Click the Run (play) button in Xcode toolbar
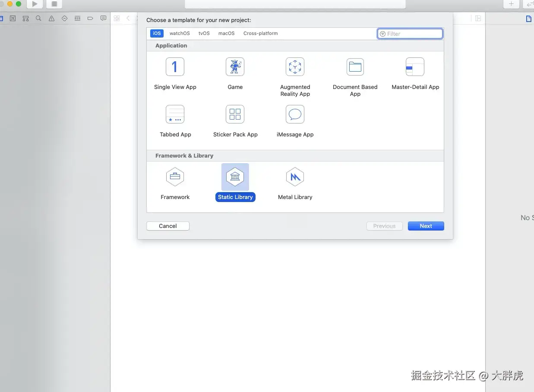Screen dimensions: 534x392 click(35, 4)
